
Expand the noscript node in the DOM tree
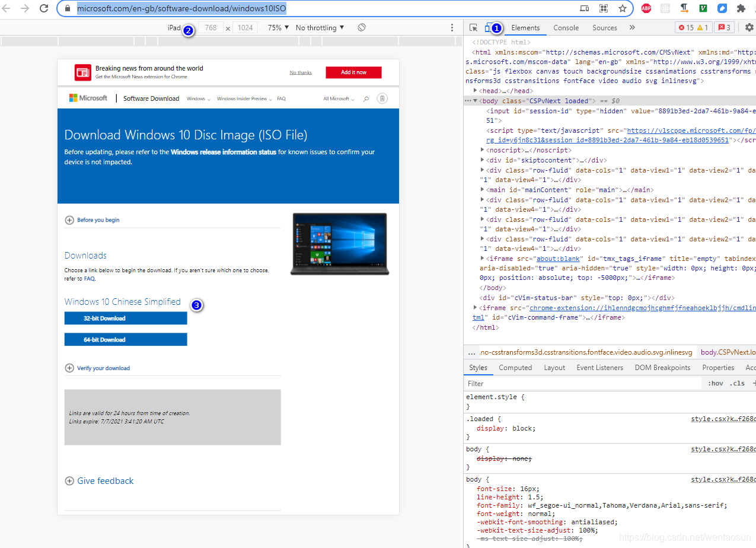click(x=483, y=150)
